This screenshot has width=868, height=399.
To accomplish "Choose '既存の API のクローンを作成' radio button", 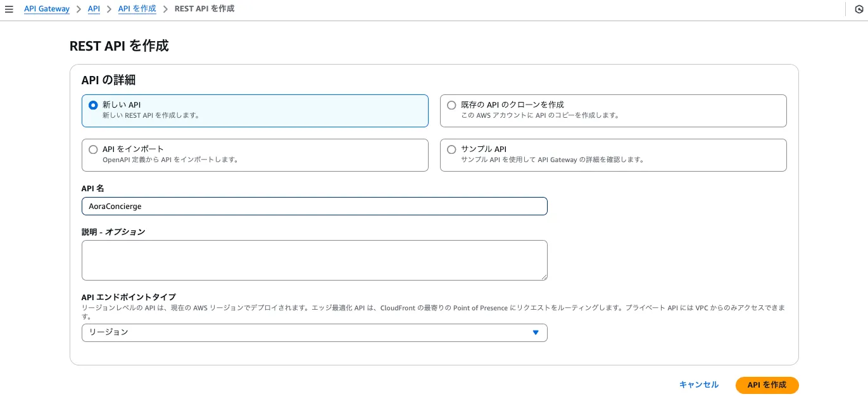I will point(451,105).
